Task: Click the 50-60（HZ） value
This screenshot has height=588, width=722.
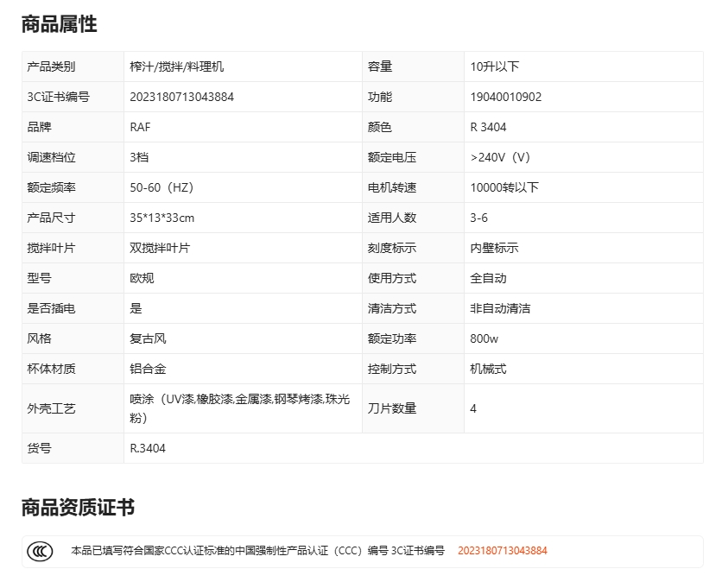Action: (x=162, y=188)
